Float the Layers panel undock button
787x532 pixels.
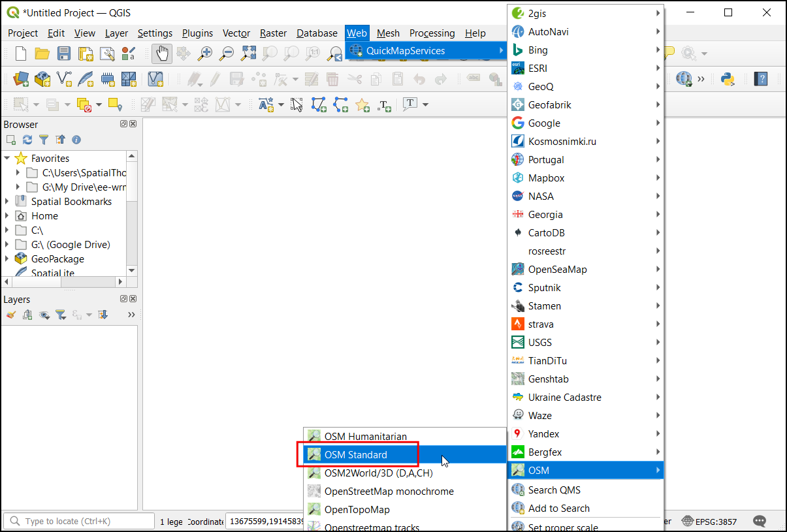click(123, 299)
